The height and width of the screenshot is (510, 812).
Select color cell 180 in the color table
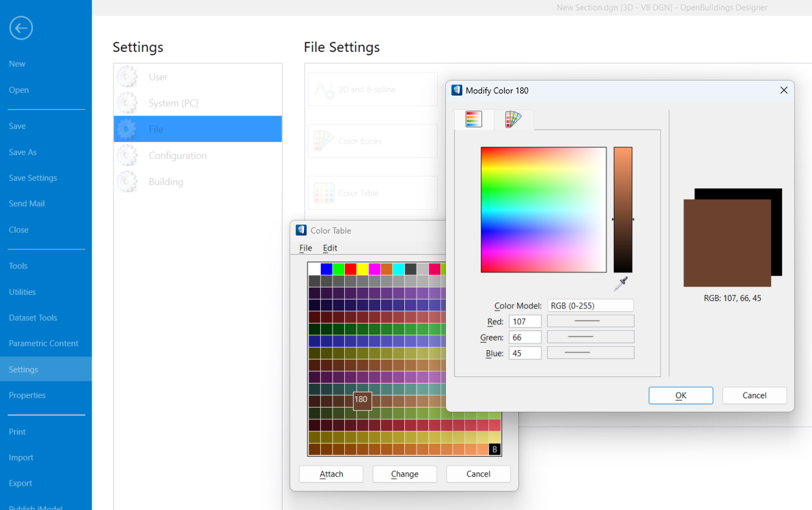tap(362, 400)
